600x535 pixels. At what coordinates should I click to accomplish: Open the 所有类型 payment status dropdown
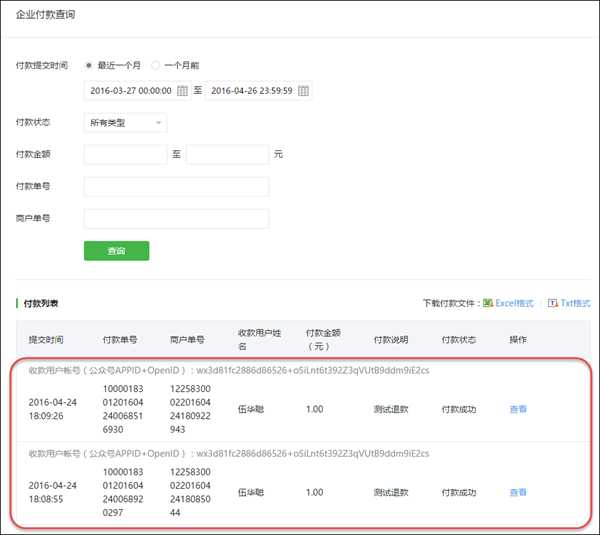point(126,123)
